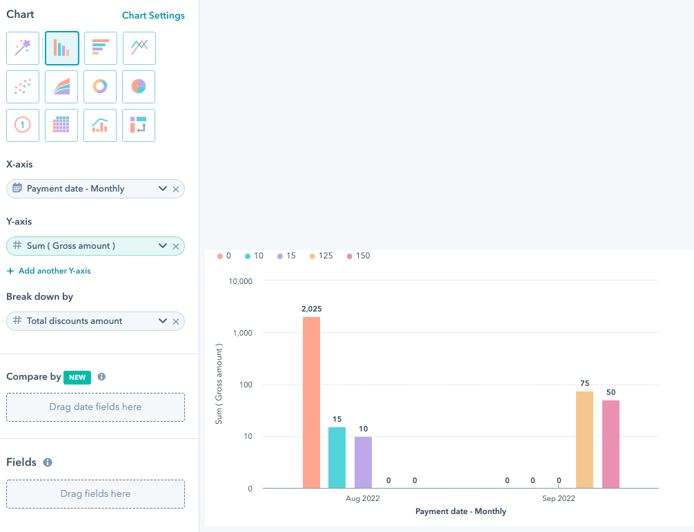Open the Sum (Gross amount) dropdown

162,246
